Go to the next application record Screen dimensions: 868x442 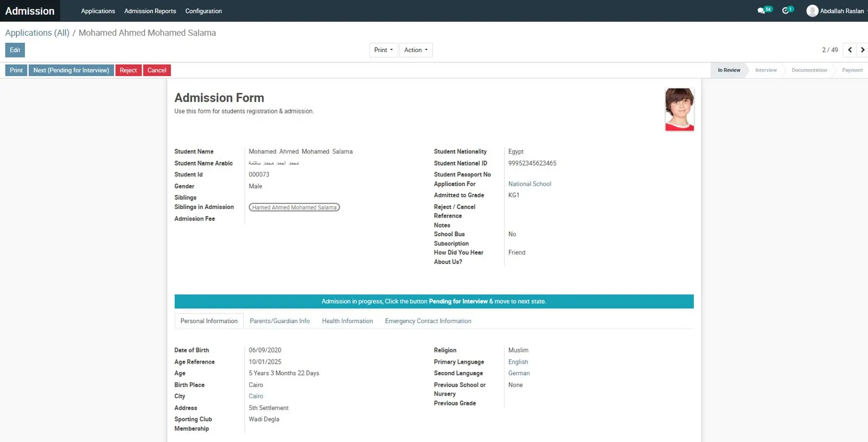pos(862,50)
